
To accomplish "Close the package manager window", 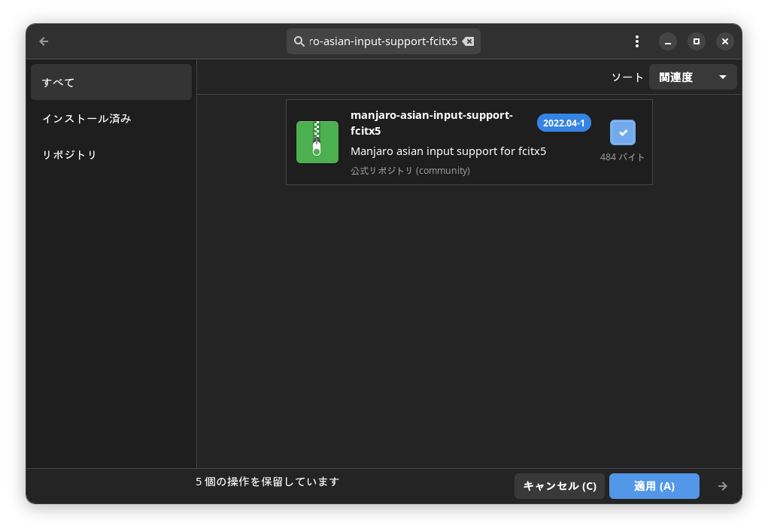I will pyautogui.click(x=725, y=41).
